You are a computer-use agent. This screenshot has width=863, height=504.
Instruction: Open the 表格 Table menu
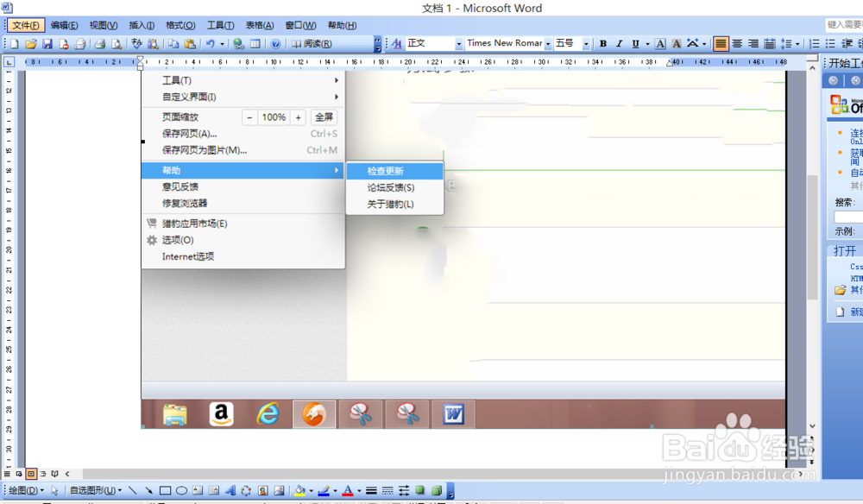click(x=259, y=25)
